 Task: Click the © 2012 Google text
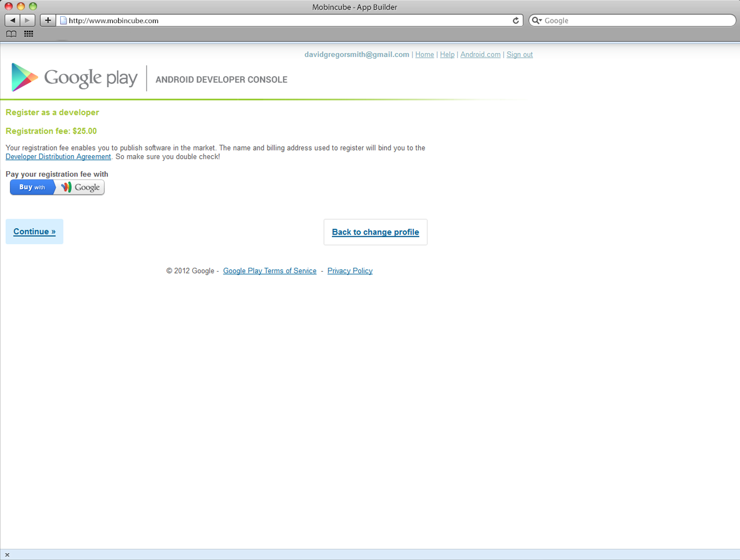click(x=190, y=271)
